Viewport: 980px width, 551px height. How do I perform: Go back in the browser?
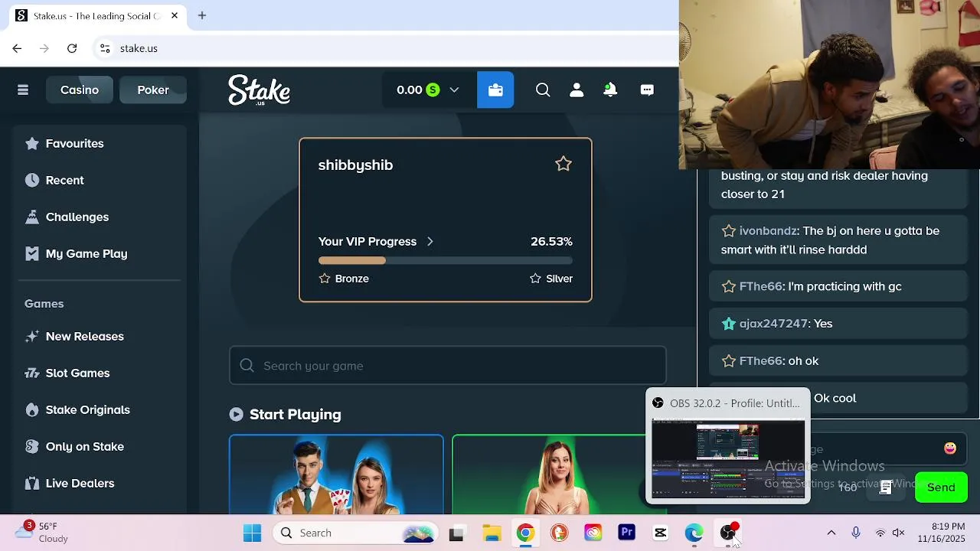point(17,48)
